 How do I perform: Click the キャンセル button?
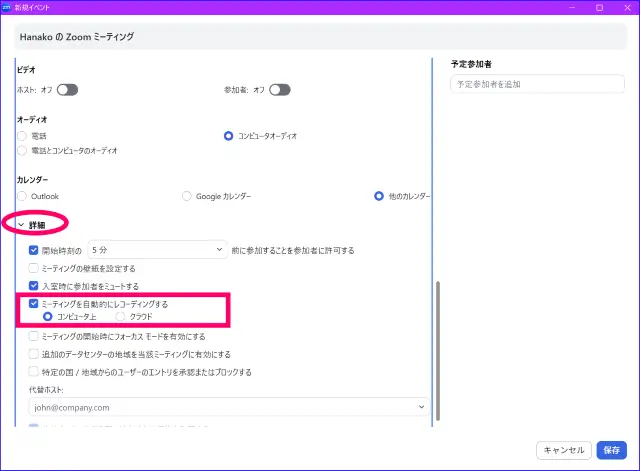pyautogui.click(x=563, y=450)
